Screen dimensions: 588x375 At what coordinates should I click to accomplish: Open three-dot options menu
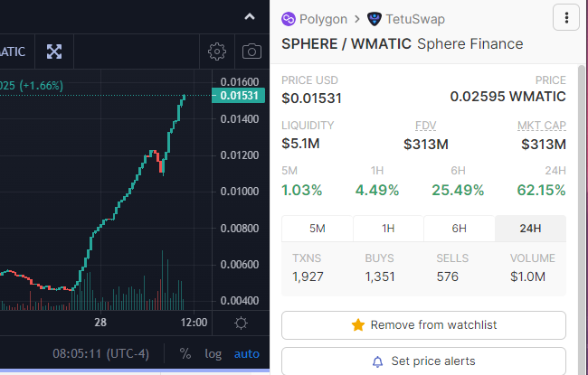pyautogui.click(x=566, y=17)
